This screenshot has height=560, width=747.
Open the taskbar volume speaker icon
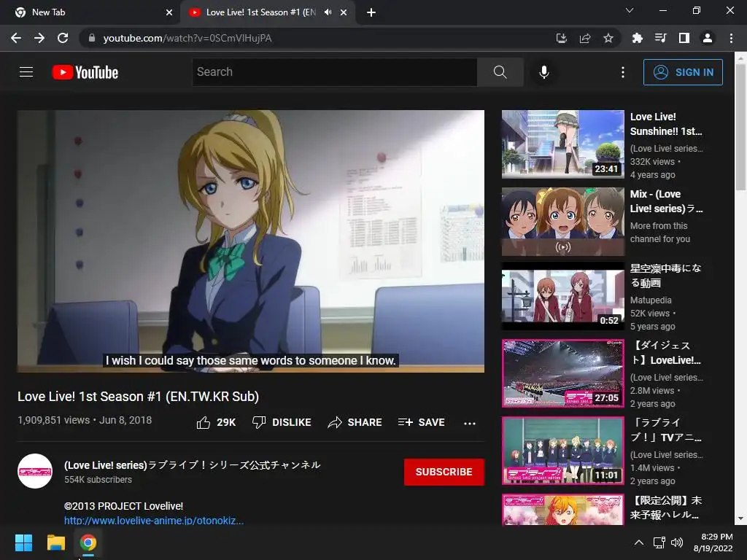tap(676, 542)
